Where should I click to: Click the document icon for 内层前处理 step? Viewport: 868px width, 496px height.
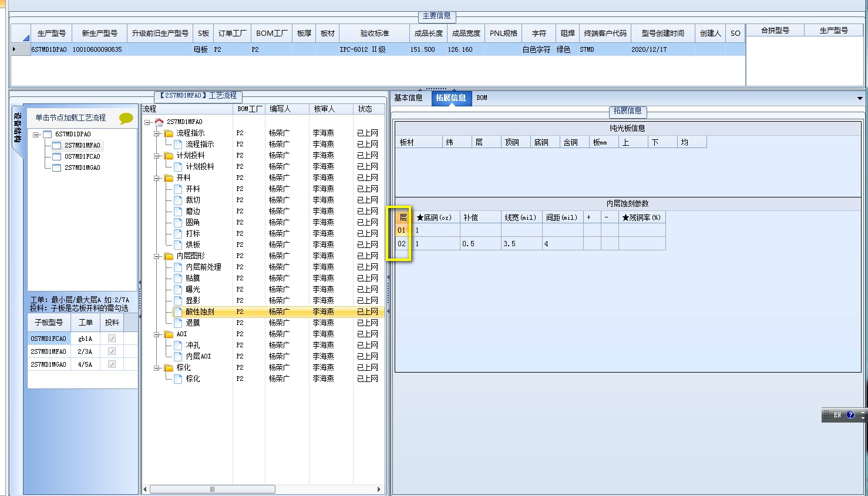[x=178, y=267]
